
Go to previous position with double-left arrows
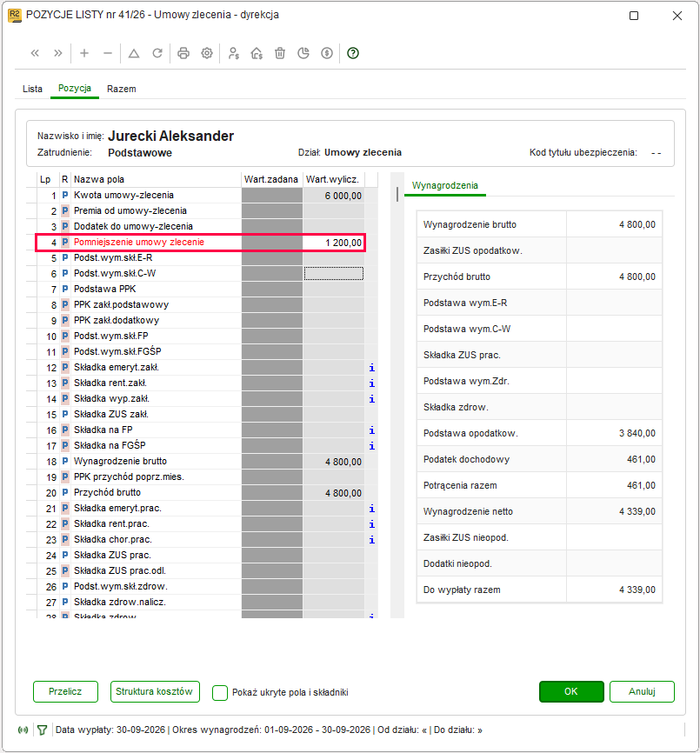(x=35, y=53)
